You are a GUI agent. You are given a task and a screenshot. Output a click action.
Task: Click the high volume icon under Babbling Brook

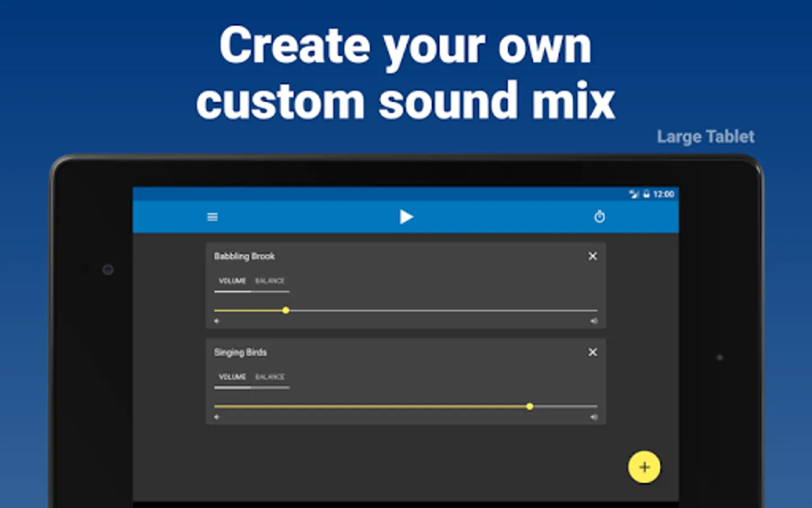tap(594, 321)
